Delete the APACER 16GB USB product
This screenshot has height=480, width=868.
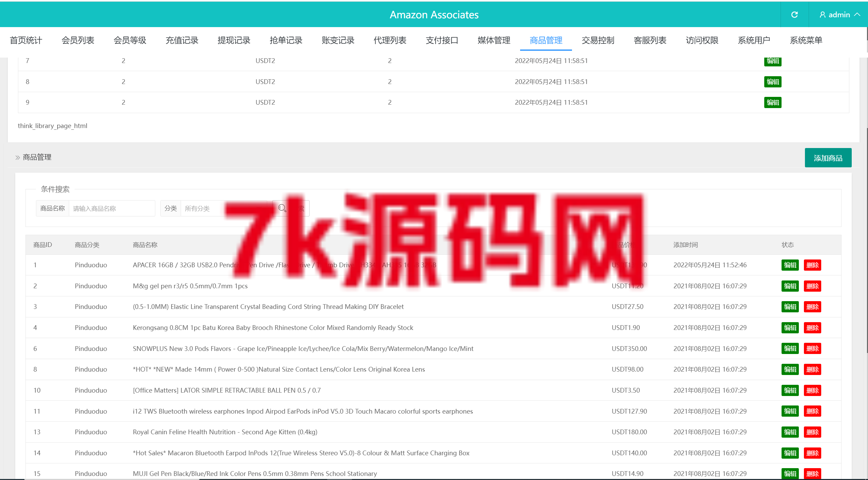[x=812, y=265]
